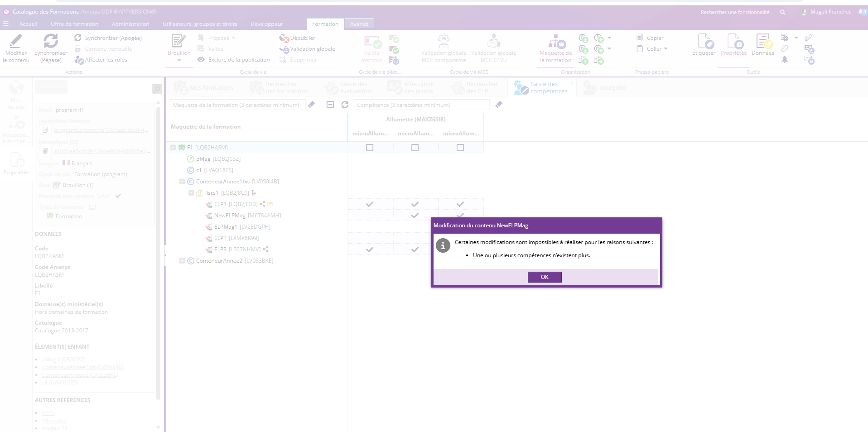The image size is (868, 432).
Task: Toggle first column checkmark in ELP1 row
Action: (x=370, y=204)
